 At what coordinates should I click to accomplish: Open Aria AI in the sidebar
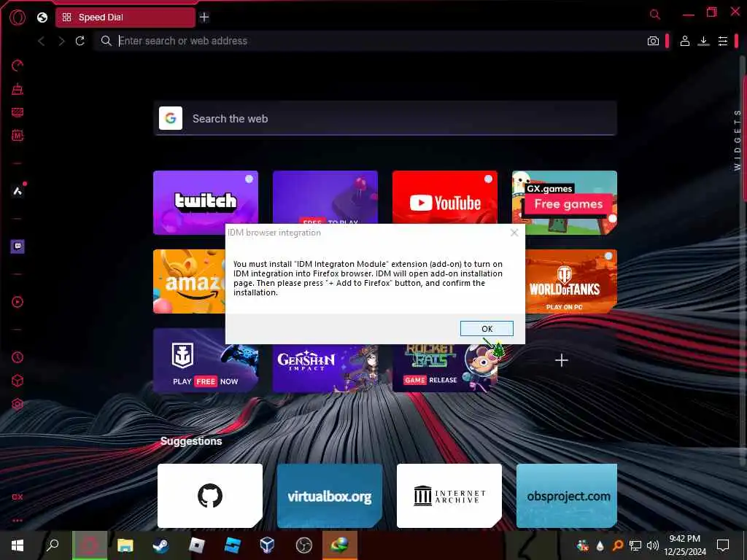(18, 191)
